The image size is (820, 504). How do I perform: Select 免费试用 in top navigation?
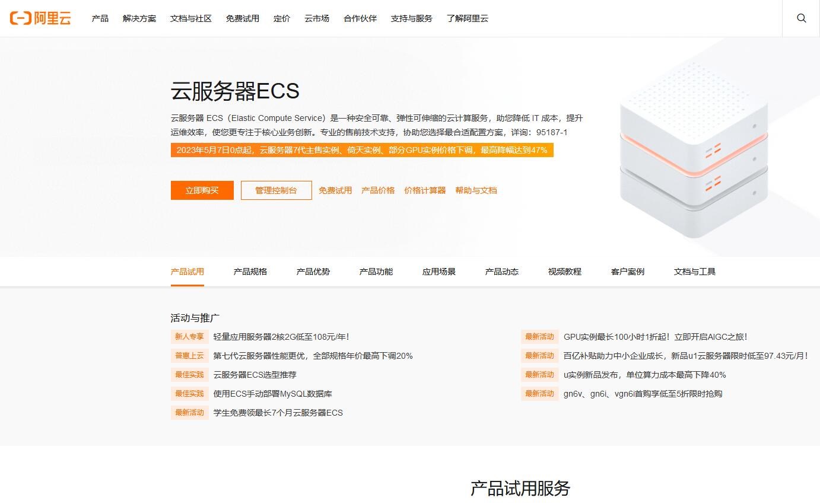click(243, 18)
